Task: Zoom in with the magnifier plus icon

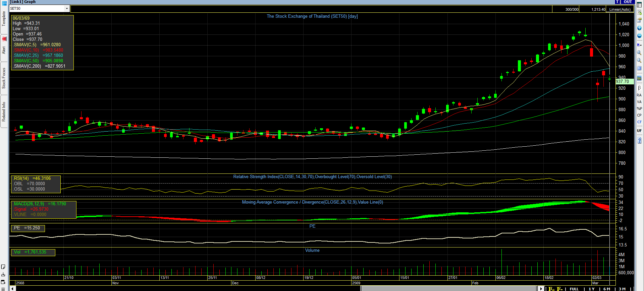Action: pyautogui.click(x=639, y=53)
